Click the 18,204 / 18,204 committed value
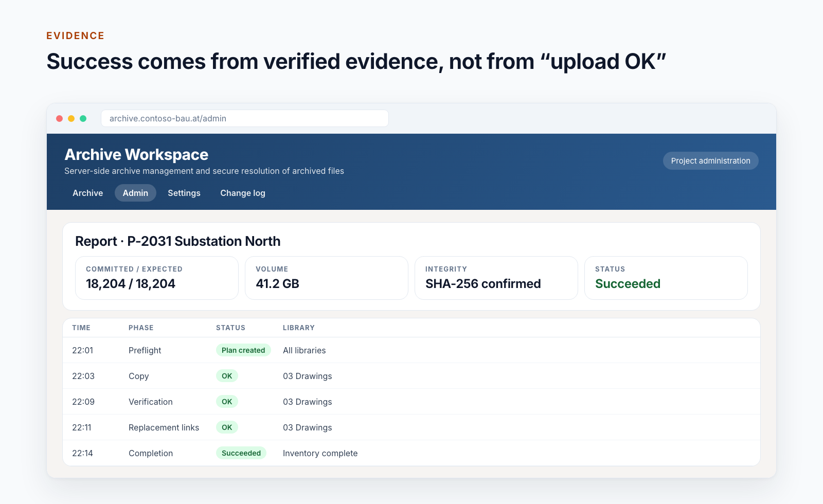 [131, 283]
